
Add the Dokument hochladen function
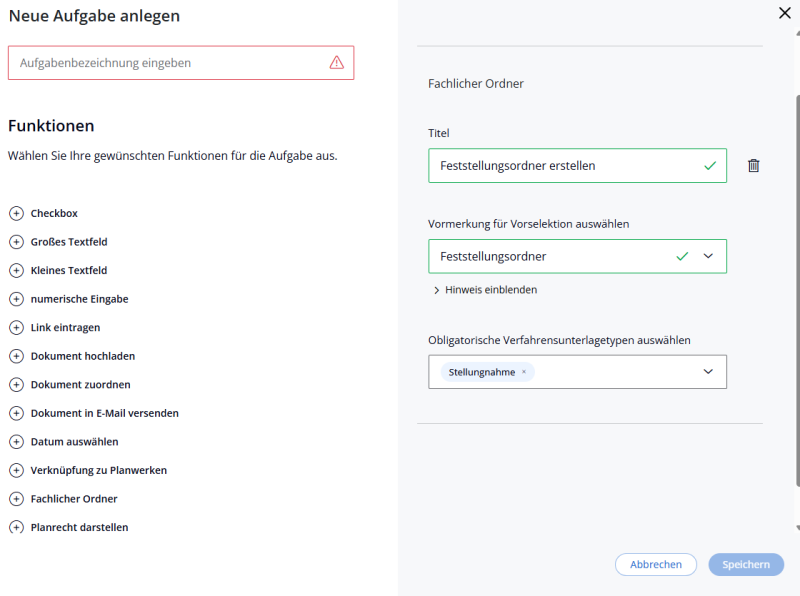click(16, 355)
